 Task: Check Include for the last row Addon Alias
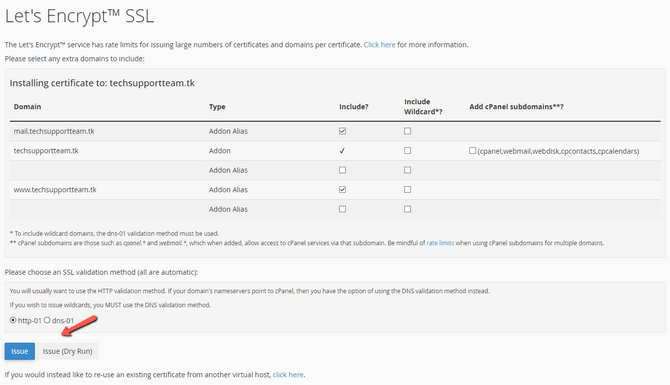[342, 209]
